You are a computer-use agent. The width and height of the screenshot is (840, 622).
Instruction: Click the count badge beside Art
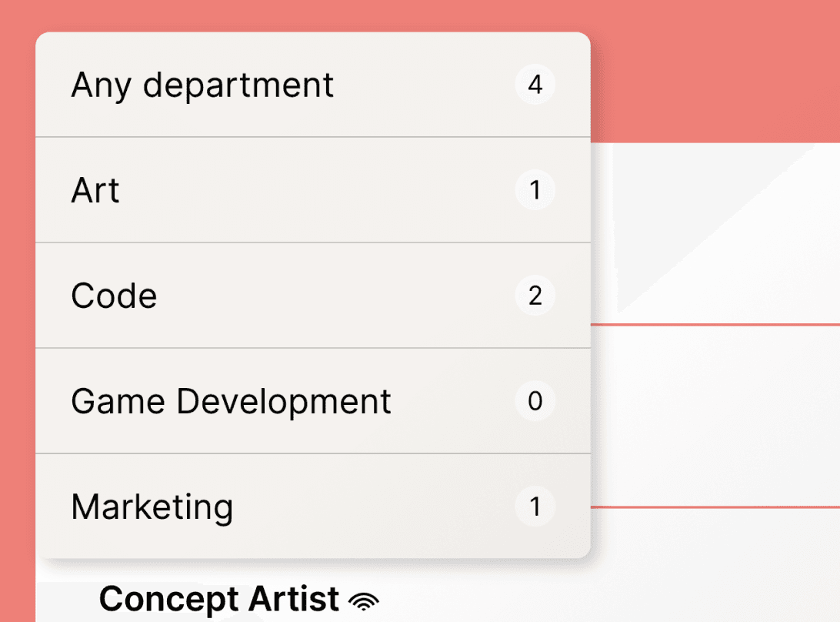535,190
